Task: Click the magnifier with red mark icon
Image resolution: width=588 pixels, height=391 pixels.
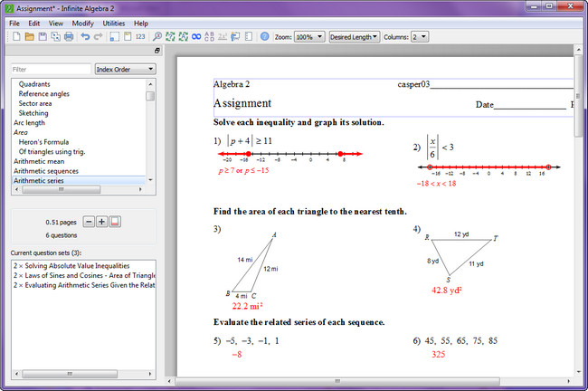Action: tap(157, 36)
